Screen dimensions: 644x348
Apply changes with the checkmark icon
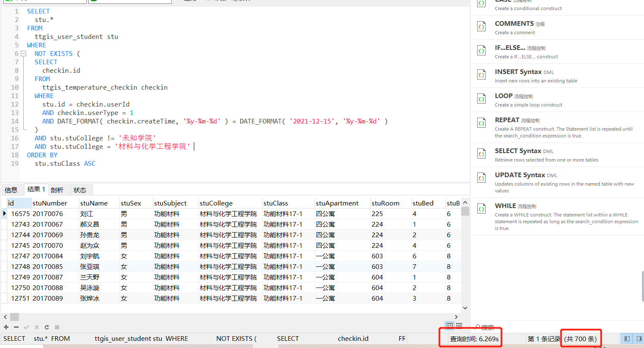[26, 327]
